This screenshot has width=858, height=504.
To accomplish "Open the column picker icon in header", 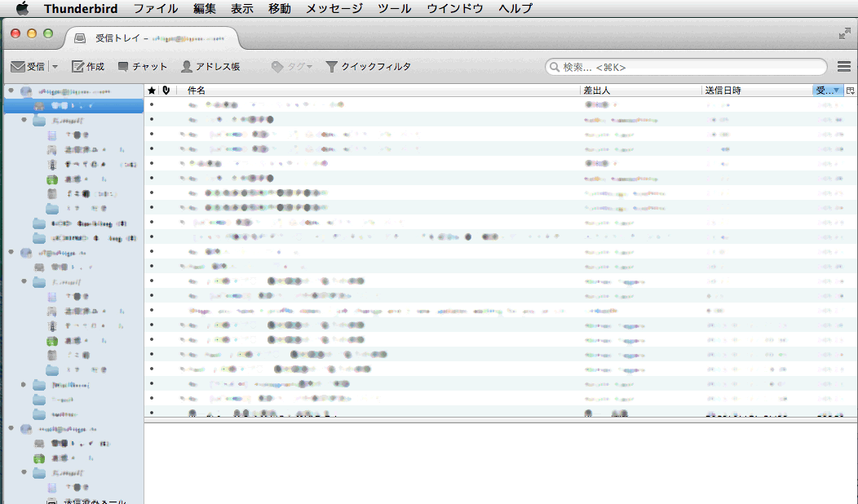I will coord(850,91).
